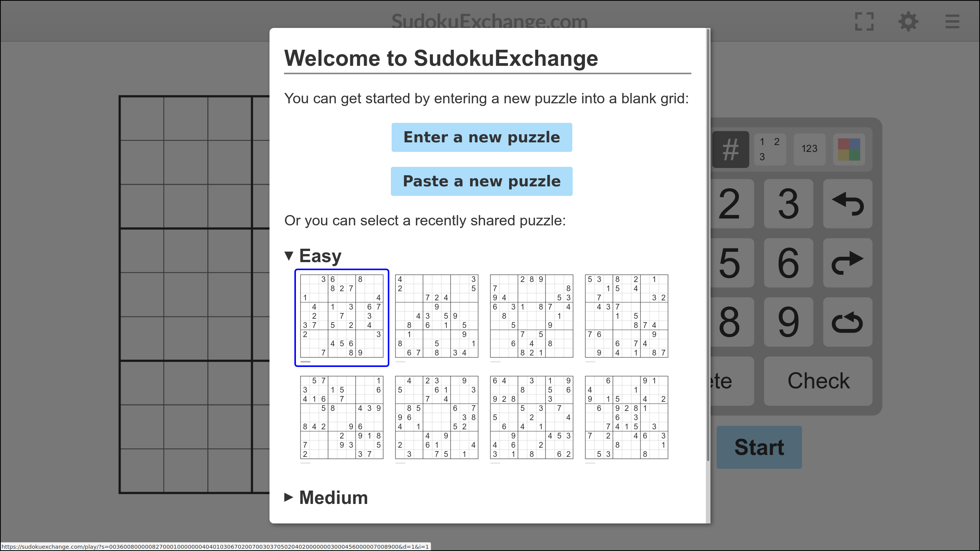The image size is (980, 551).
Task: Click the undo arrow
Action: pos(848,204)
